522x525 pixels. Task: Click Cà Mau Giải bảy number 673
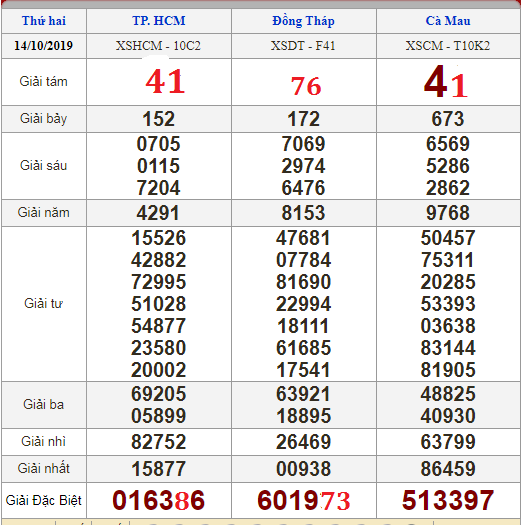tap(448, 119)
